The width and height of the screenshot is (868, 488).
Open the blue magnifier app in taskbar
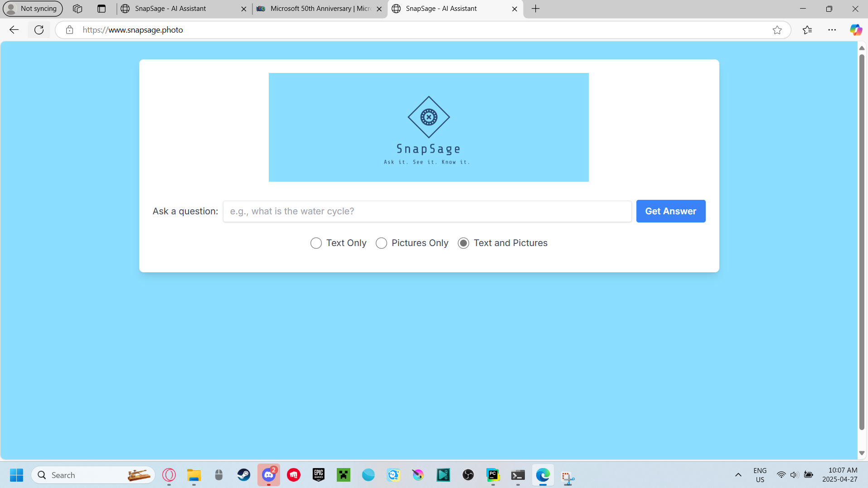tap(393, 475)
